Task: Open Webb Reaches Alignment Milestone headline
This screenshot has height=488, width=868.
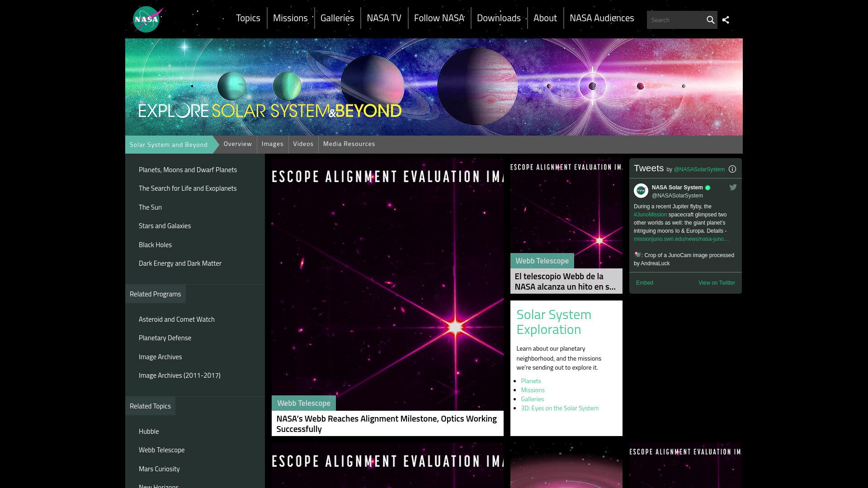Action: point(387,424)
